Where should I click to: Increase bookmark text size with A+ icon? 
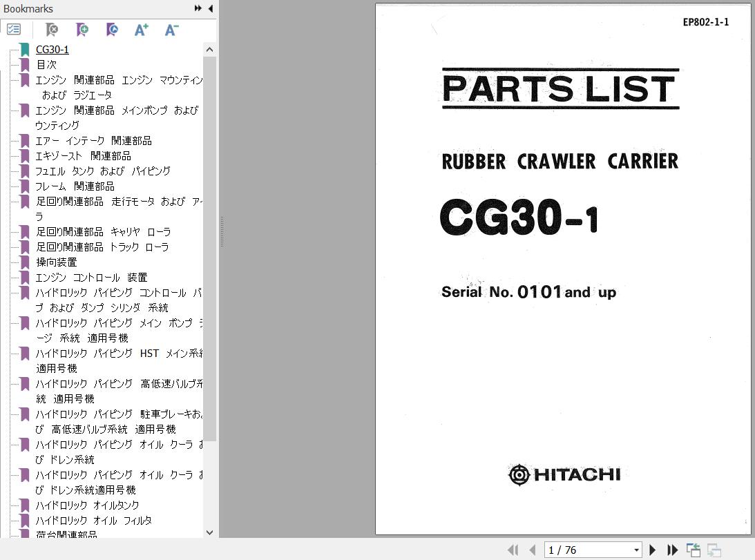tap(142, 30)
